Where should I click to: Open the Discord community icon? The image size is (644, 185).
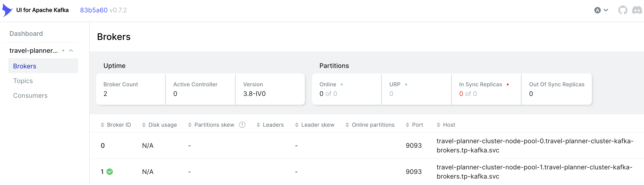pos(637,10)
